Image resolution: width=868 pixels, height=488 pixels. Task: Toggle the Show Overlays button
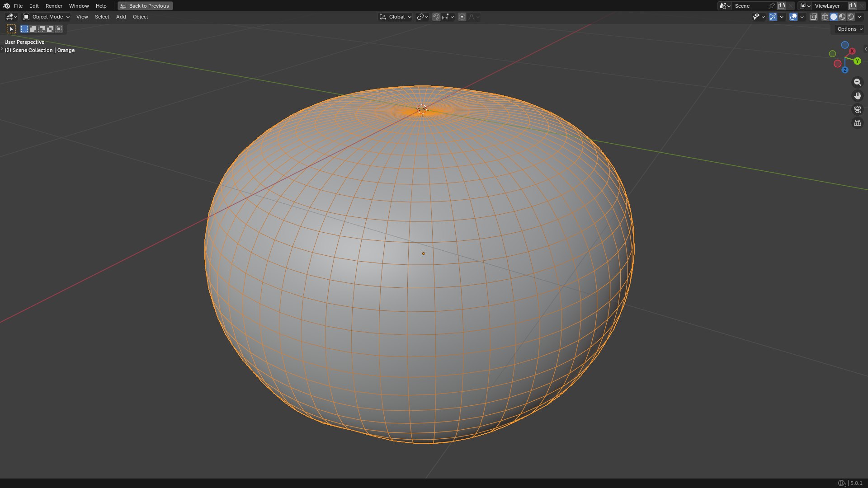coord(793,17)
